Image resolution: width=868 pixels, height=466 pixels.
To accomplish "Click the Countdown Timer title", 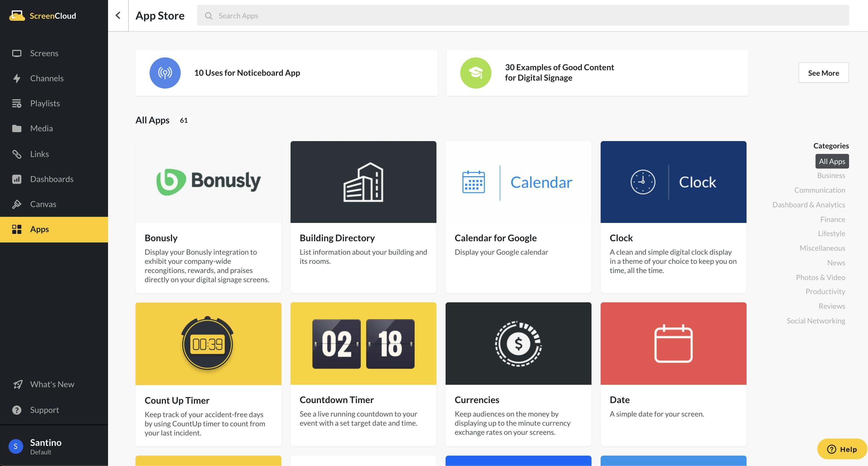I will [337, 400].
